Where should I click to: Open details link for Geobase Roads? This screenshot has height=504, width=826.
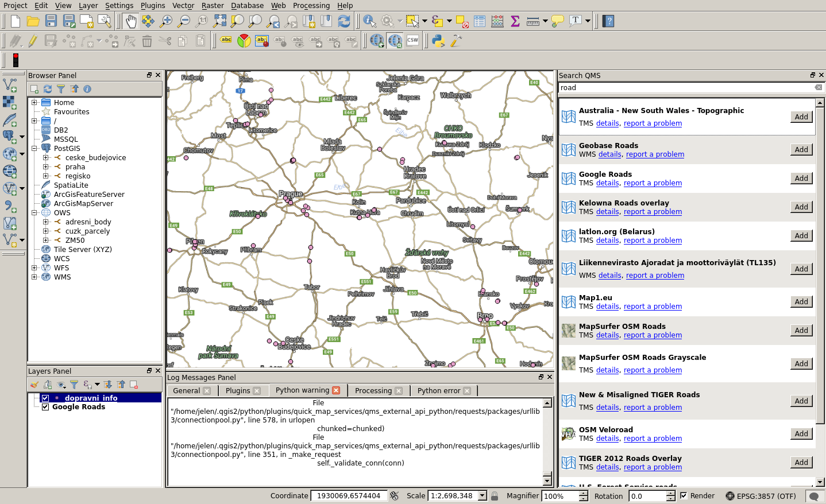[609, 154]
